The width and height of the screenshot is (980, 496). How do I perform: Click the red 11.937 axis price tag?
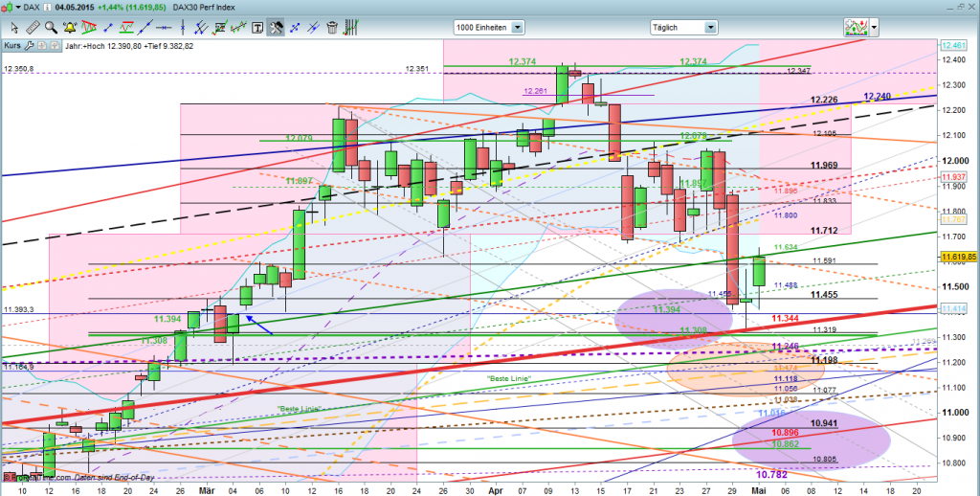(x=953, y=177)
